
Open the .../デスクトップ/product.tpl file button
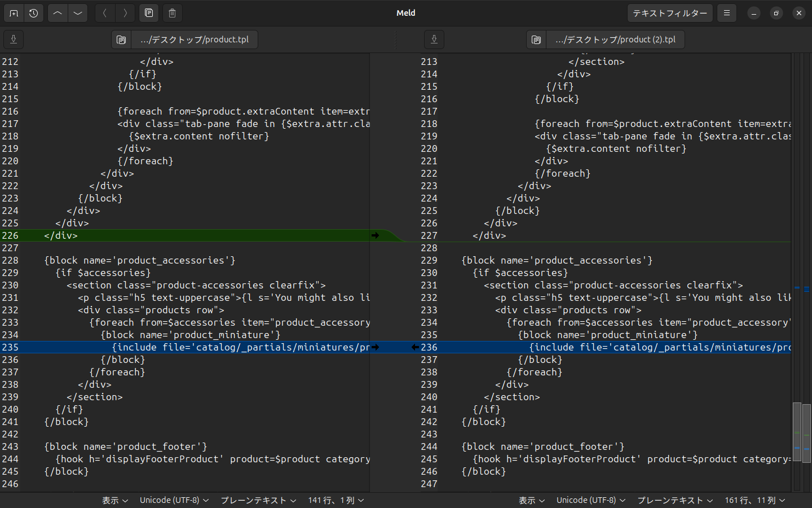[x=195, y=40]
